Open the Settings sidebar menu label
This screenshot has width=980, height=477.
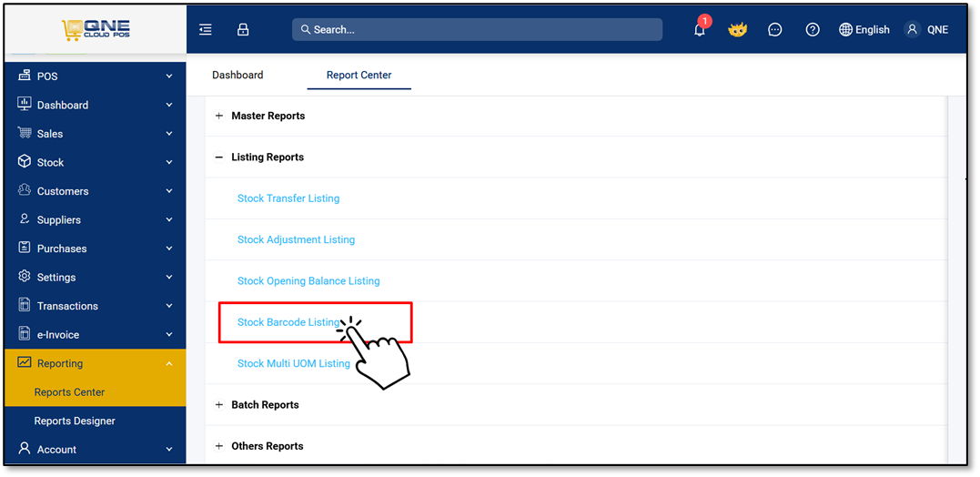(x=56, y=277)
